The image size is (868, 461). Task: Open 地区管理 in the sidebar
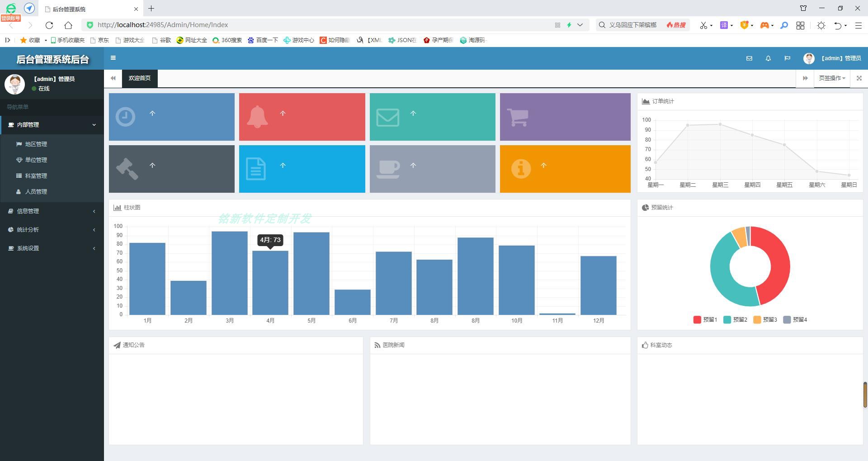tap(36, 144)
